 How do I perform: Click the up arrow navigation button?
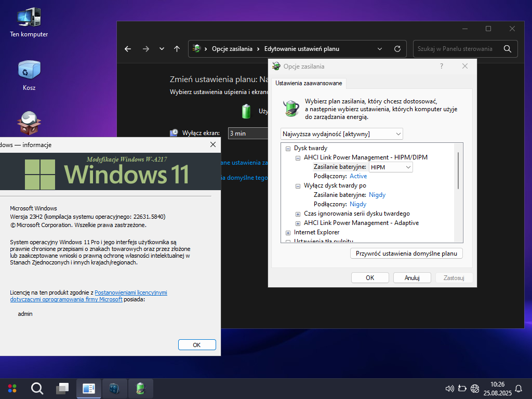pos(177,49)
